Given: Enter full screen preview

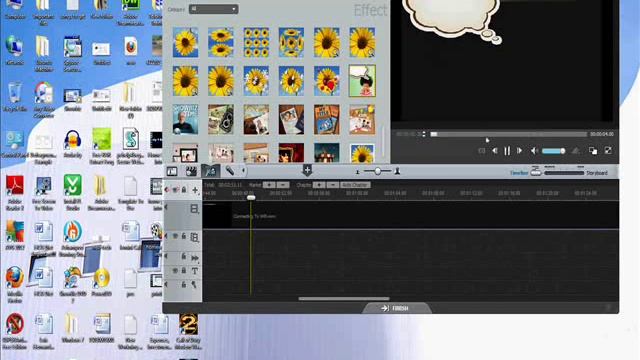Looking at the screenshot, I should coord(608,151).
